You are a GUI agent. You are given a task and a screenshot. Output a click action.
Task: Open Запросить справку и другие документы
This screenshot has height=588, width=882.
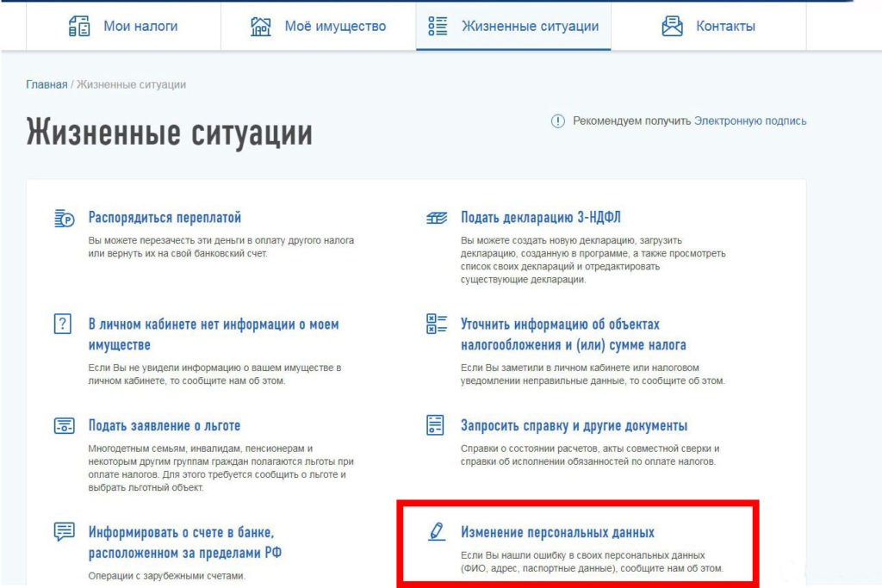click(x=574, y=425)
